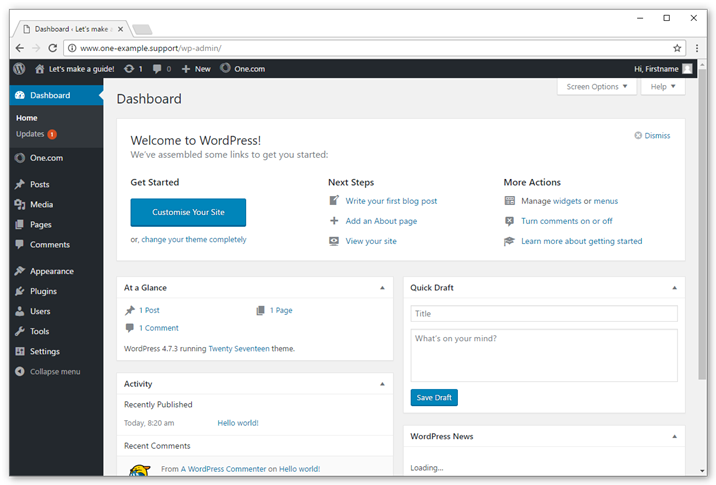This screenshot has height=485, width=716.
Task: Click change your theme completely link
Action: pos(194,239)
